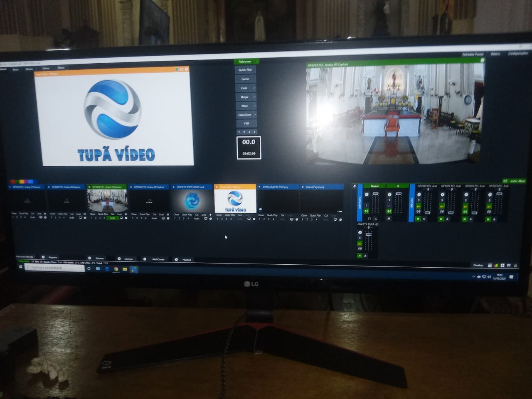Image resolution: width=532 pixels, height=399 pixels.
Task: Open Chrome from the taskbar
Action: 116,269
